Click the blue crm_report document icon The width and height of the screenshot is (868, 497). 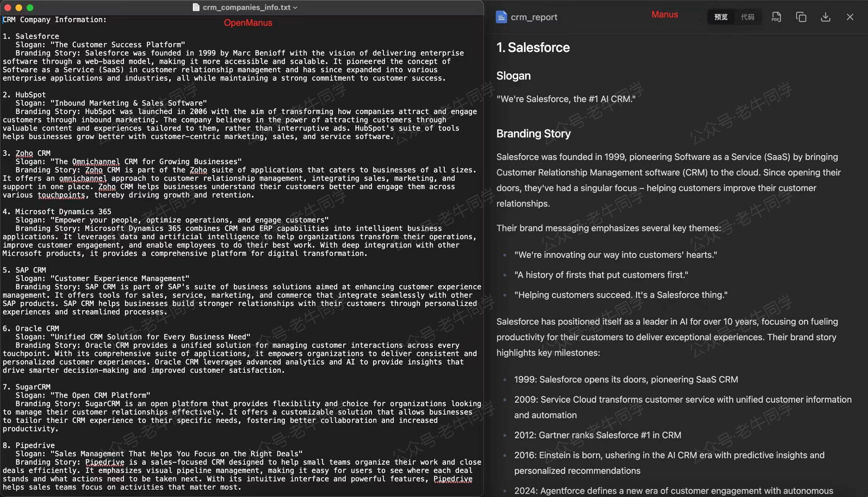click(501, 17)
